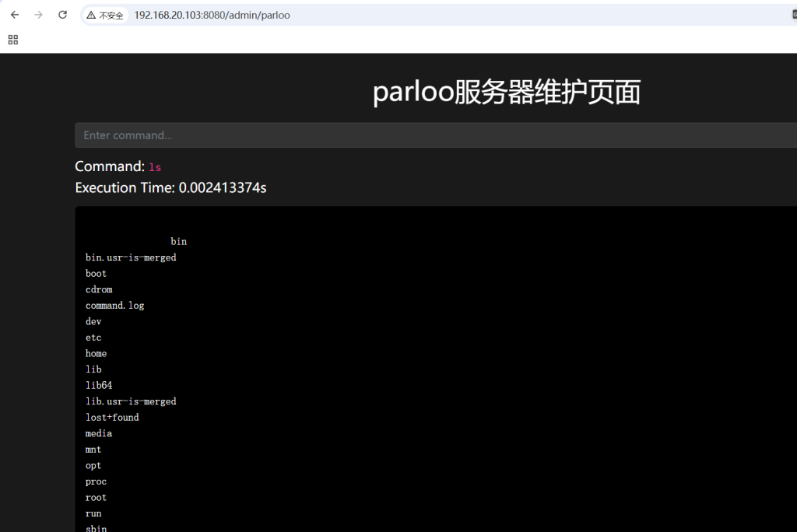Select the cdrom entry in the listing
The height and width of the screenshot is (532, 797).
[x=99, y=289]
